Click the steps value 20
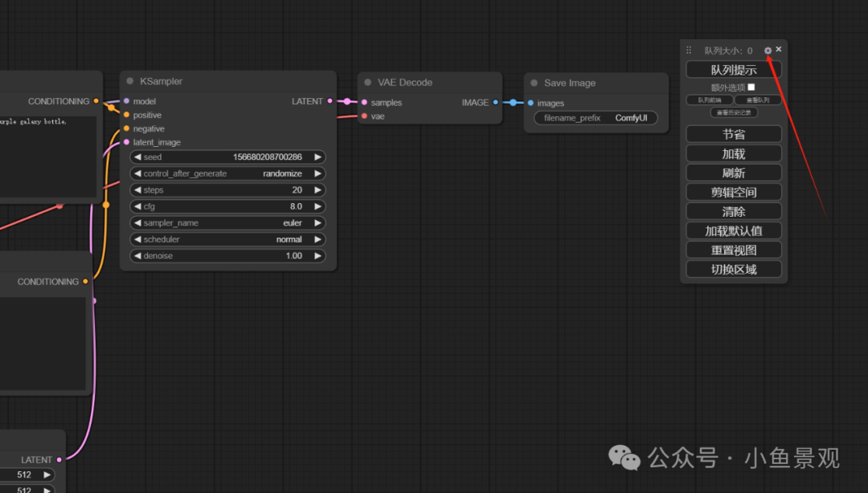The image size is (868, 493). coord(297,189)
